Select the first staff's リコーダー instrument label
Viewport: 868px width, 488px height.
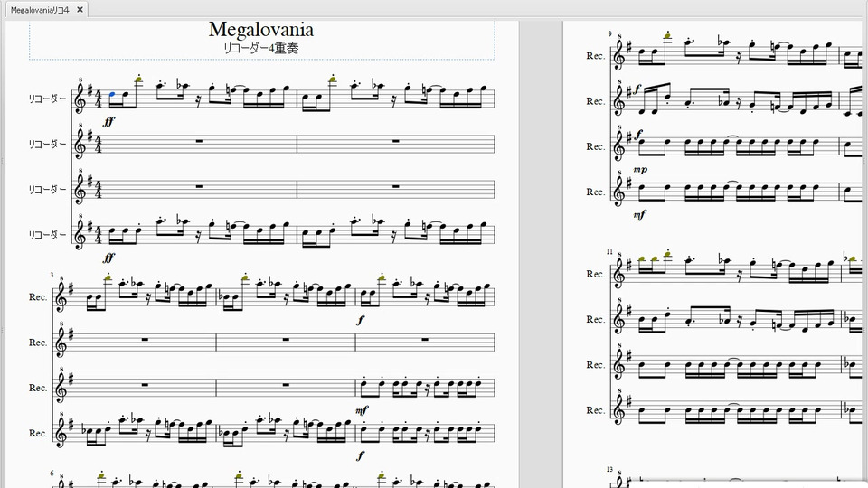point(47,99)
